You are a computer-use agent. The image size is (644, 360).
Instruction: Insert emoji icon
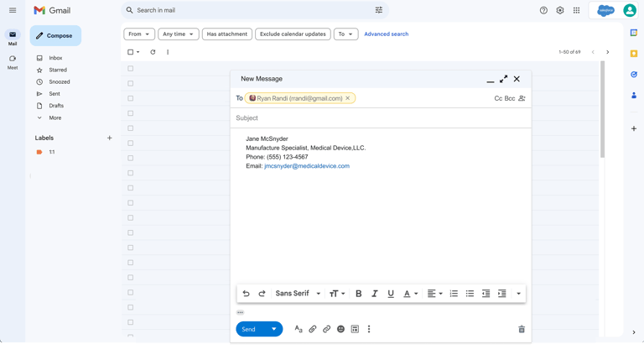340,329
